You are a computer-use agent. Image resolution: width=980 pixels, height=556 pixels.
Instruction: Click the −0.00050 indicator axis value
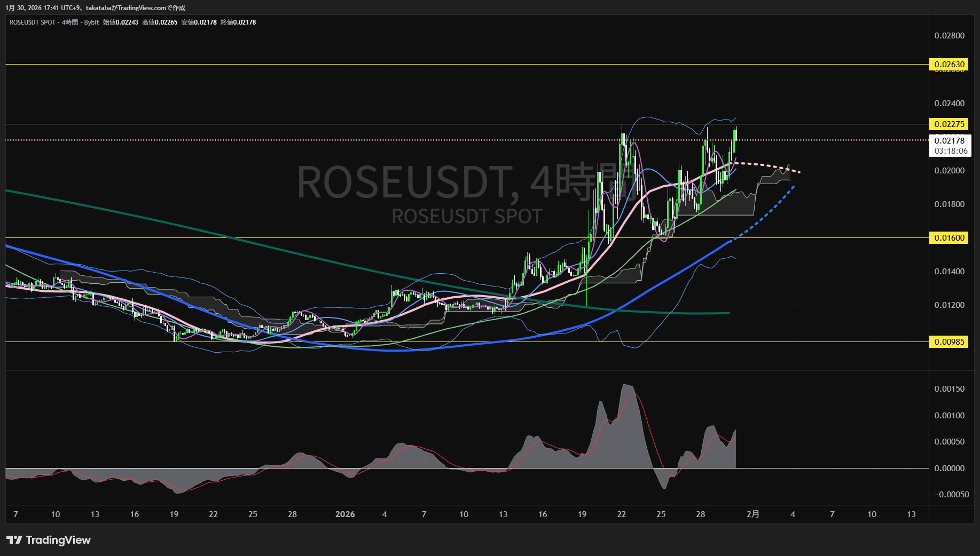tap(951, 495)
